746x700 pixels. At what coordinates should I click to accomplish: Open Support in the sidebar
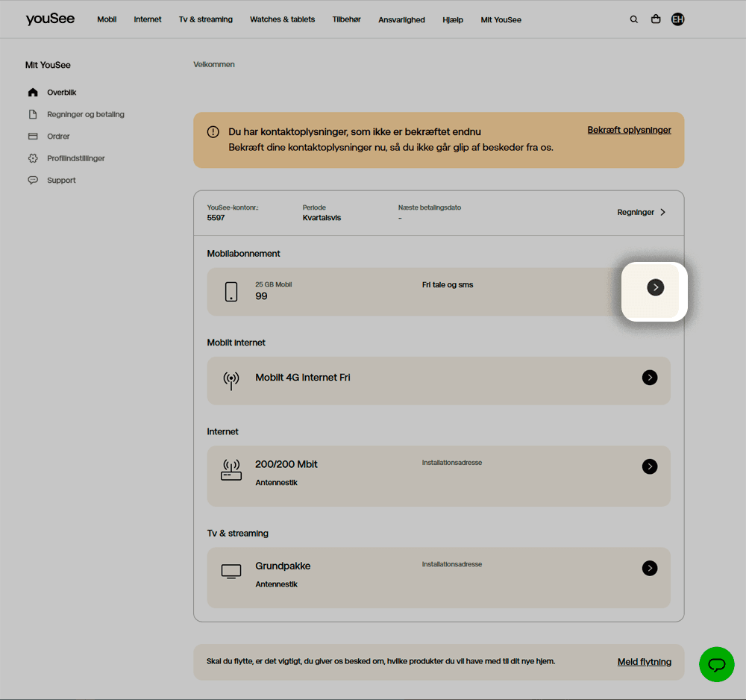(61, 181)
